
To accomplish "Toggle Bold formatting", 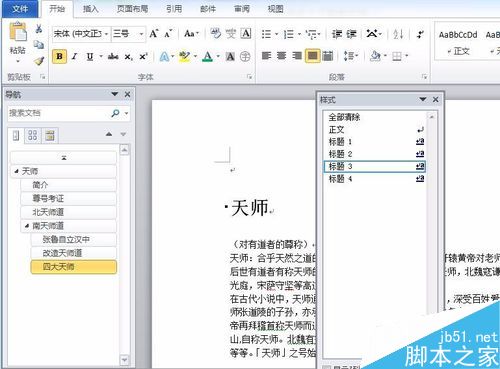I will [x=59, y=56].
